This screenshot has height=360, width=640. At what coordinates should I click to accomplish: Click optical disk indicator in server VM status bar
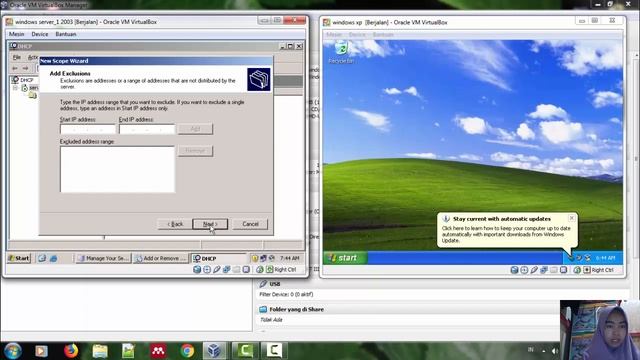(207, 269)
